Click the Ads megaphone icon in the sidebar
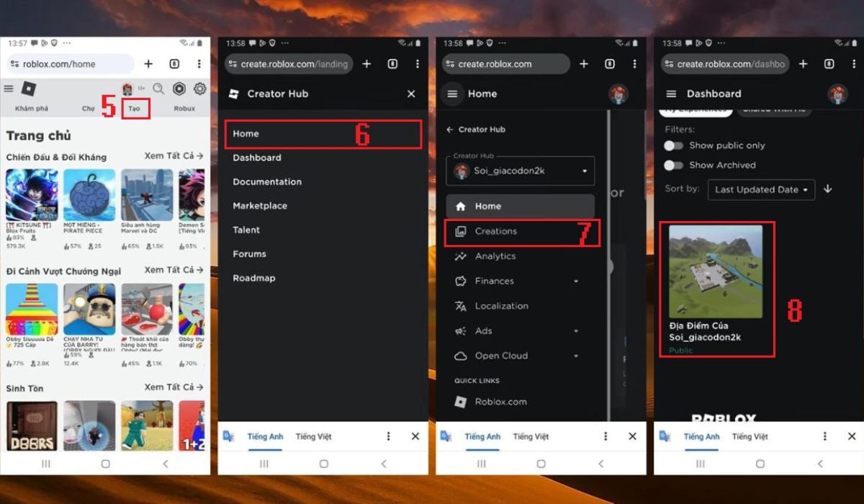This screenshot has width=864, height=504. (461, 331)
